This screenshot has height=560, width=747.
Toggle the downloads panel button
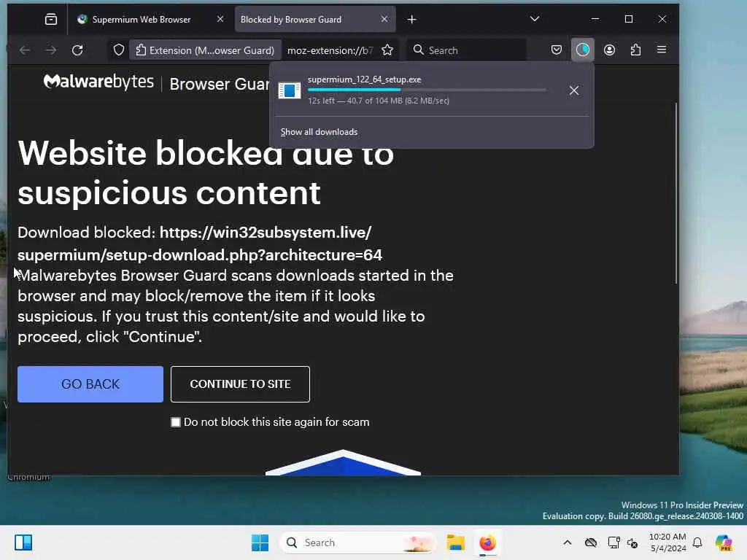pos(583,50)
